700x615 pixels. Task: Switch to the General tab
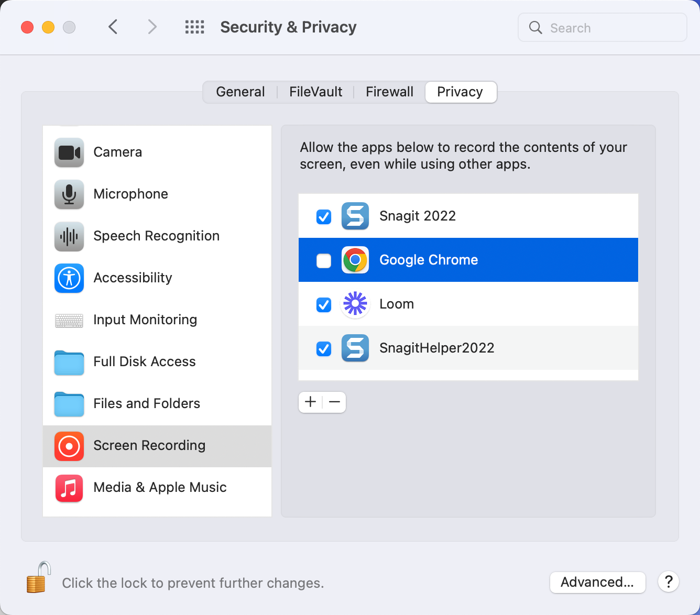click(x=240, y=92)
